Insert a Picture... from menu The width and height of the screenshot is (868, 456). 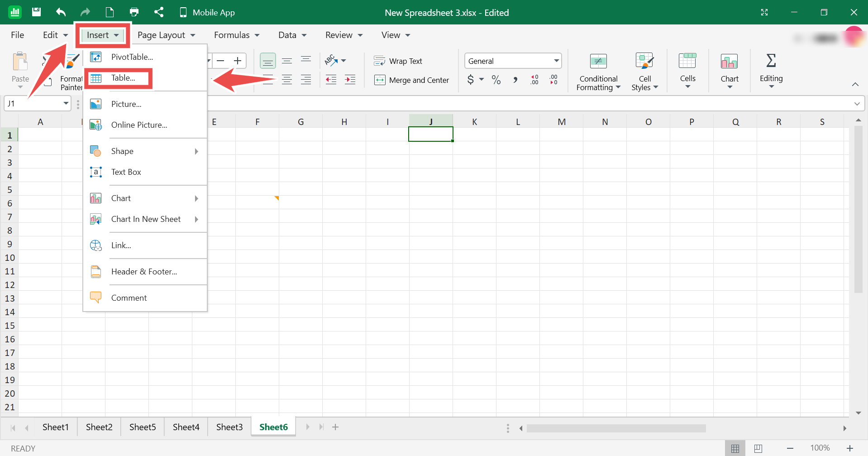[x=145, y=104]
